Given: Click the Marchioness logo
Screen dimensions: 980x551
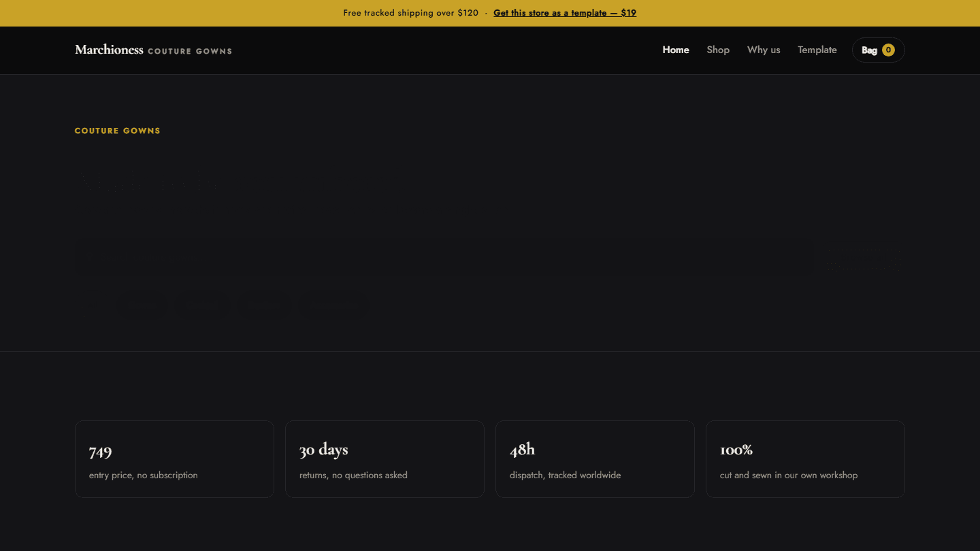Looking at the screenshot, I should 109,50.
